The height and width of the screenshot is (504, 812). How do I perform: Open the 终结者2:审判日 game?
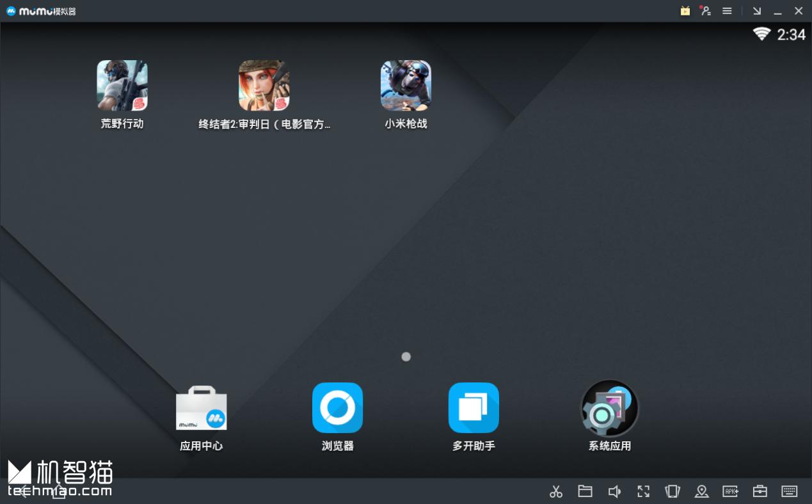(x=264, y=86)
